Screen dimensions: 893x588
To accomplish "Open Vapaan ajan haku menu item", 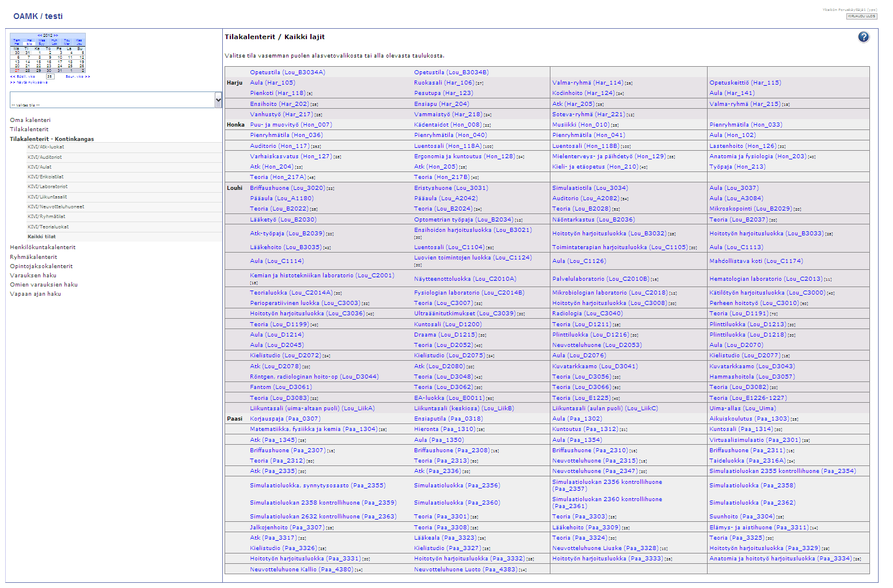I will [35, 294].
